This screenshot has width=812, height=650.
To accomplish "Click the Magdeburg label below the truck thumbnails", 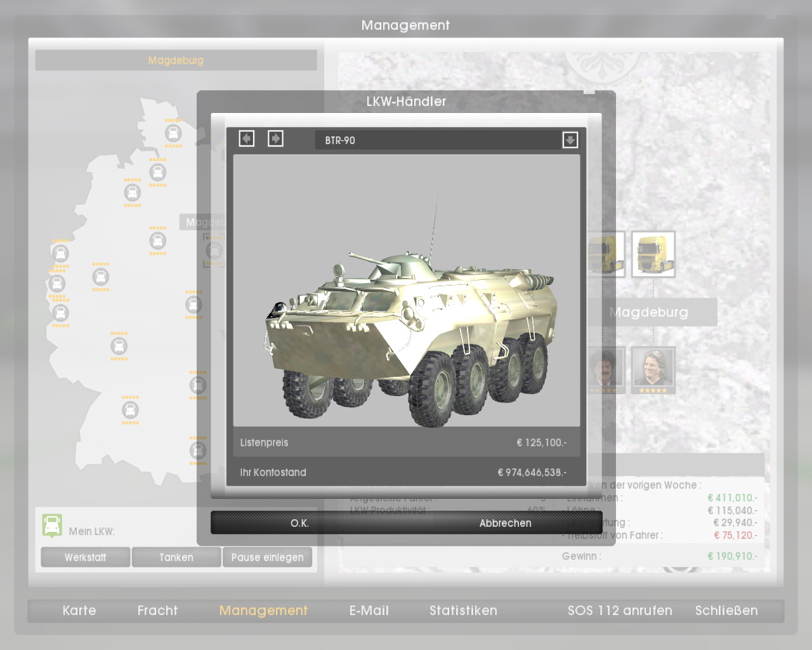I will 648,312.
